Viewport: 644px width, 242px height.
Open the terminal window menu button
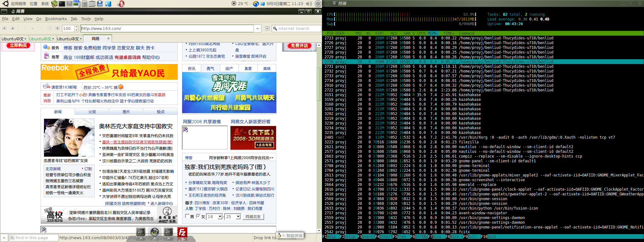[327, 3]
